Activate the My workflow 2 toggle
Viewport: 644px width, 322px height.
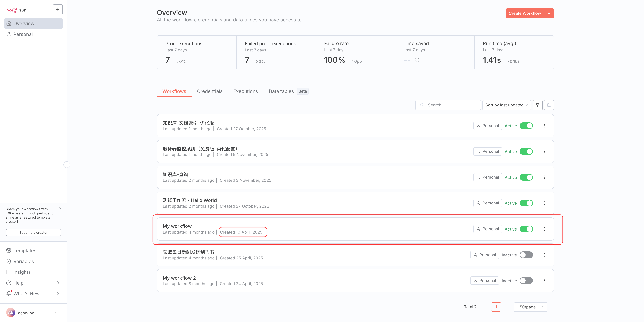(526, 281)
